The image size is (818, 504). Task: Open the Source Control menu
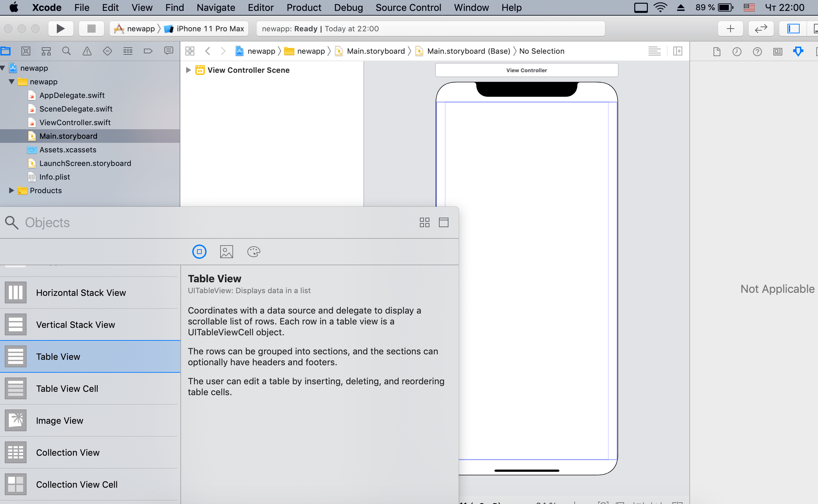[x=408, y=7]
